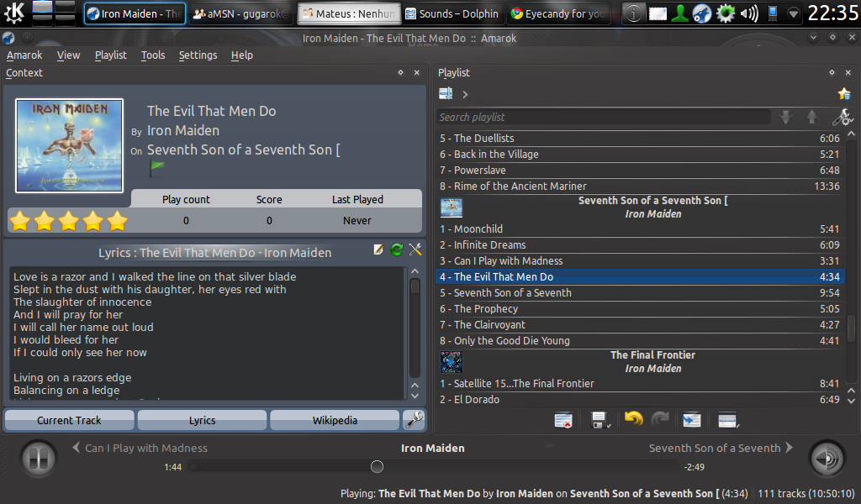Image resolution: width=861 pixels, height=504 pixels.
Task: Click the lyrics scrollbar up arrow
Action: pos(415,271)
